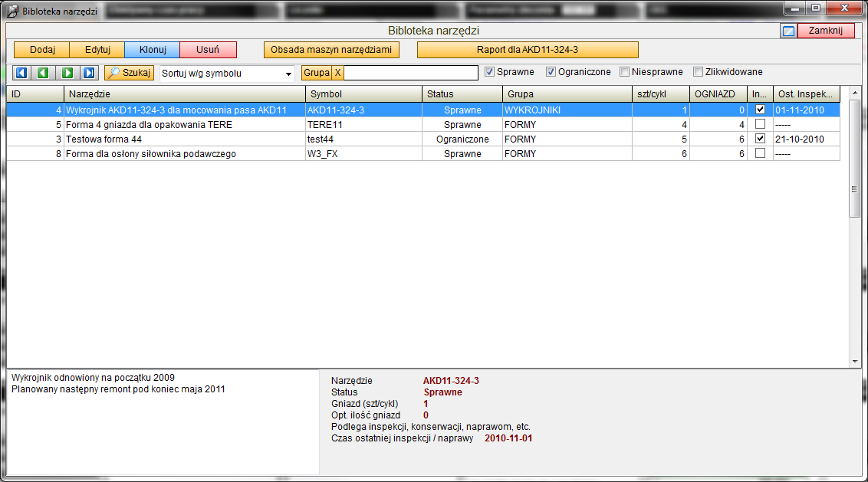Go to previous record green arrow

coord(43,73)
